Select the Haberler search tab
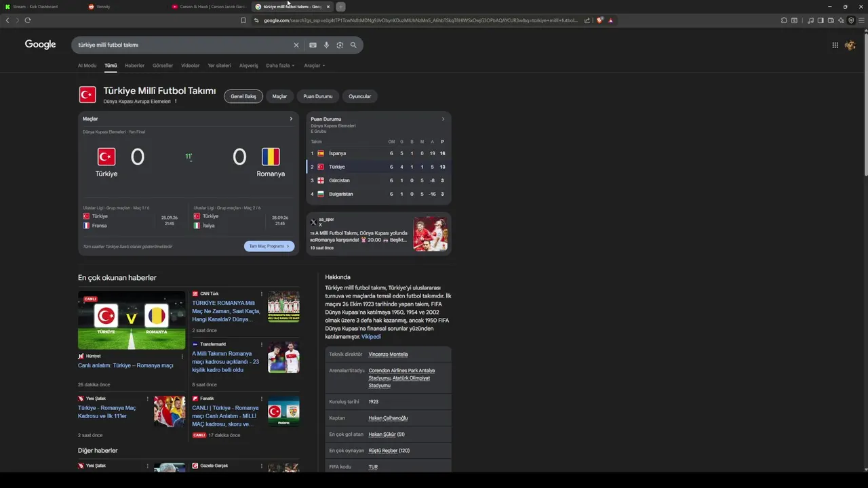The image size is (868, 488). pos(134,66)
